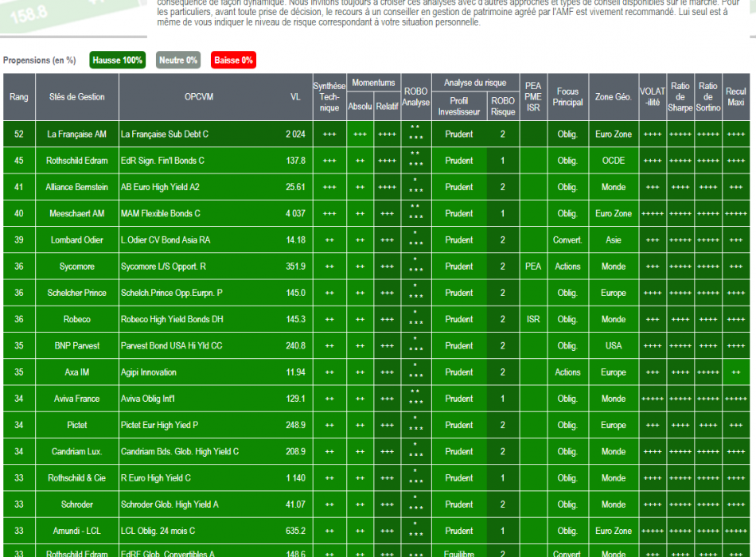The width and height of the screenshot is (756, 557).
Task: Click the BNP Parvest manager name
Action: [x=76, y=346]
